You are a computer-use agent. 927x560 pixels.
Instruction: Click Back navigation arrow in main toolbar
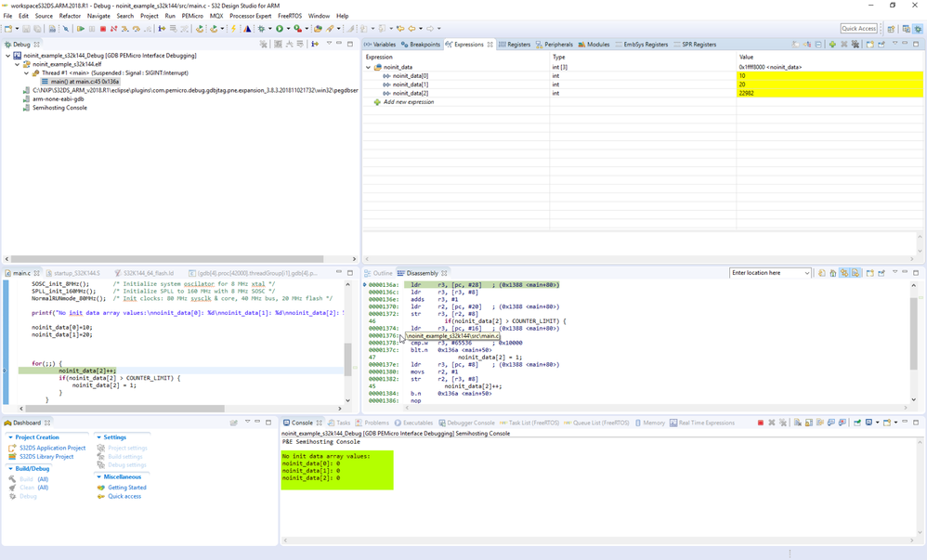411,29
